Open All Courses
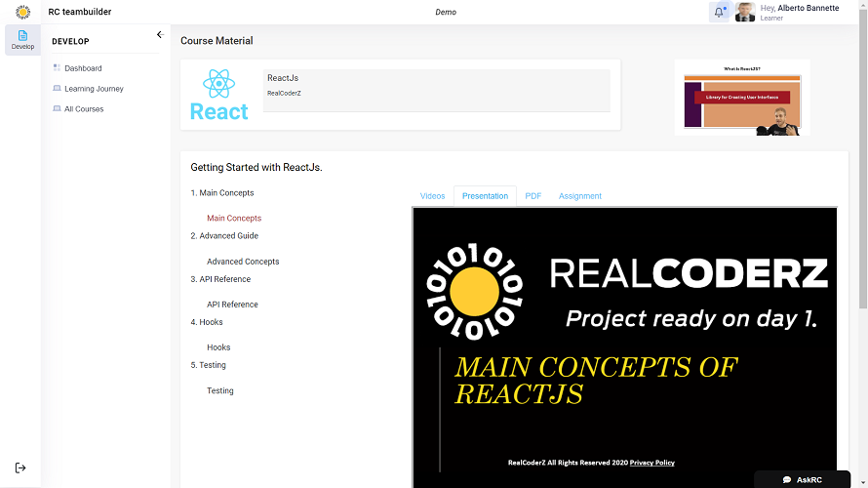Viewport: 868px width, 488px height. point(84,109)
